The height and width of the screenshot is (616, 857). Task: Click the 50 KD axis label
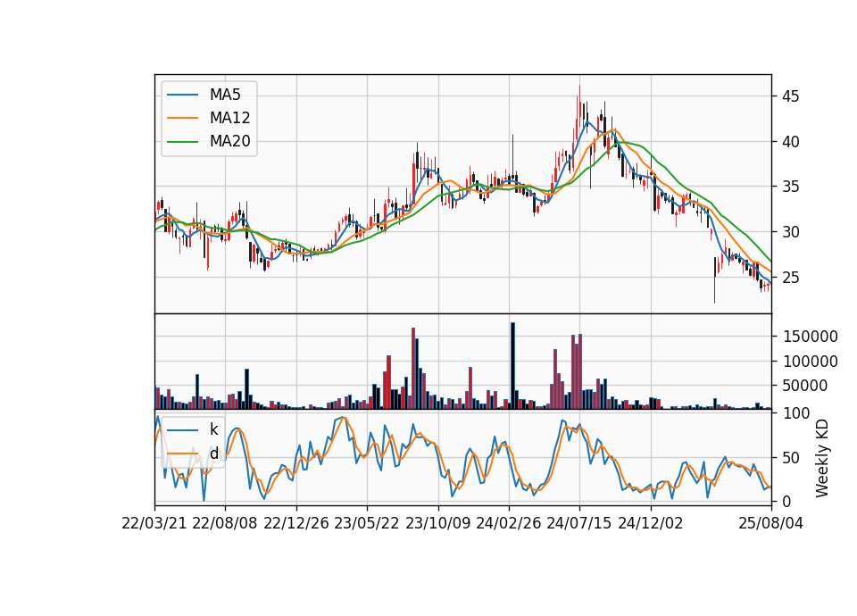tap(790, 457)
